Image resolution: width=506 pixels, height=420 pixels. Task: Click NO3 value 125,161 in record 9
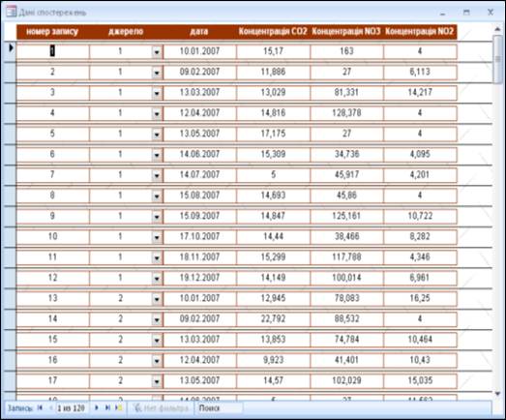tap(346, 217)
